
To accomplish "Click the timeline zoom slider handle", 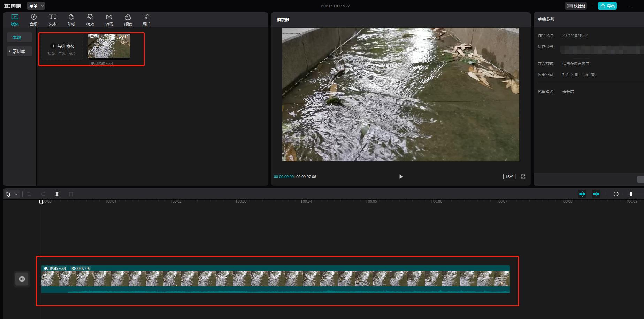I will [631, 194].
